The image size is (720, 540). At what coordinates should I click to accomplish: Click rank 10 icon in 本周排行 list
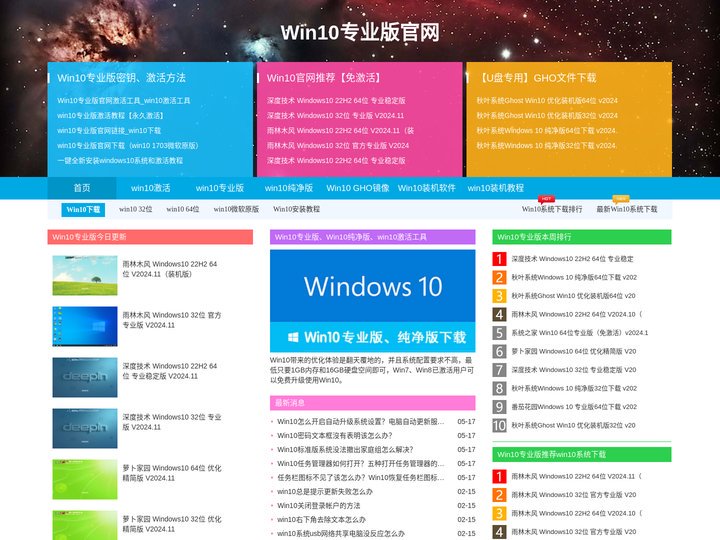(x=499, y=425)
